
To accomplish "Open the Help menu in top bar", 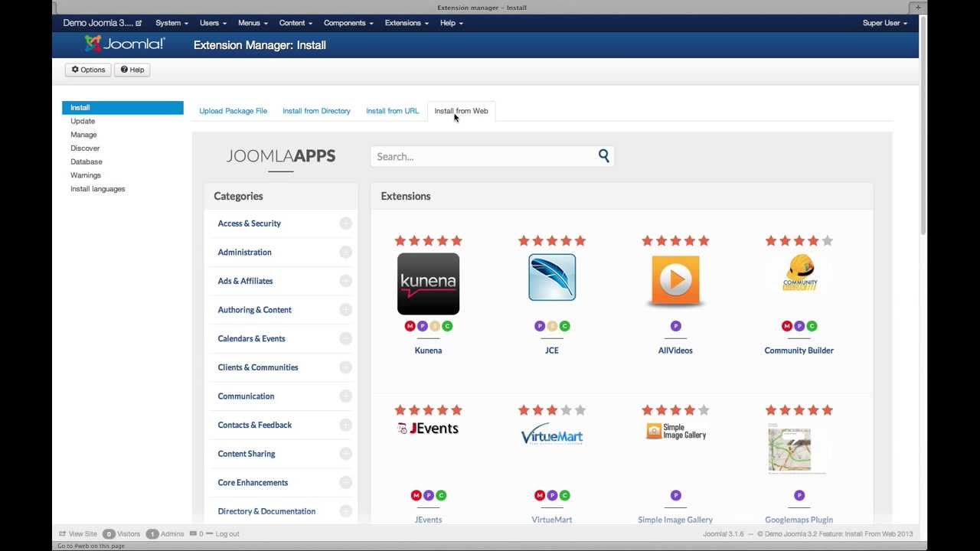I will (x=452, y=23).
